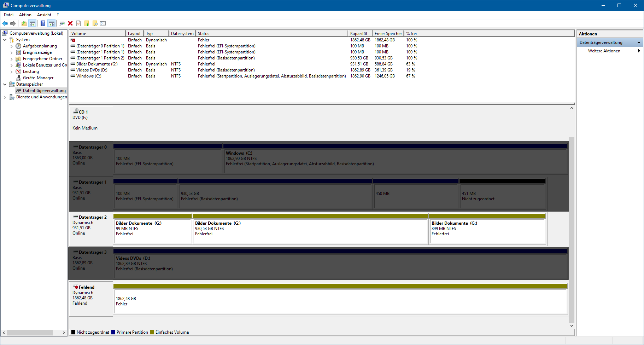Click the folder with green arrow icon
This screenshot has height=345, width=644.
tap(87, 23)
